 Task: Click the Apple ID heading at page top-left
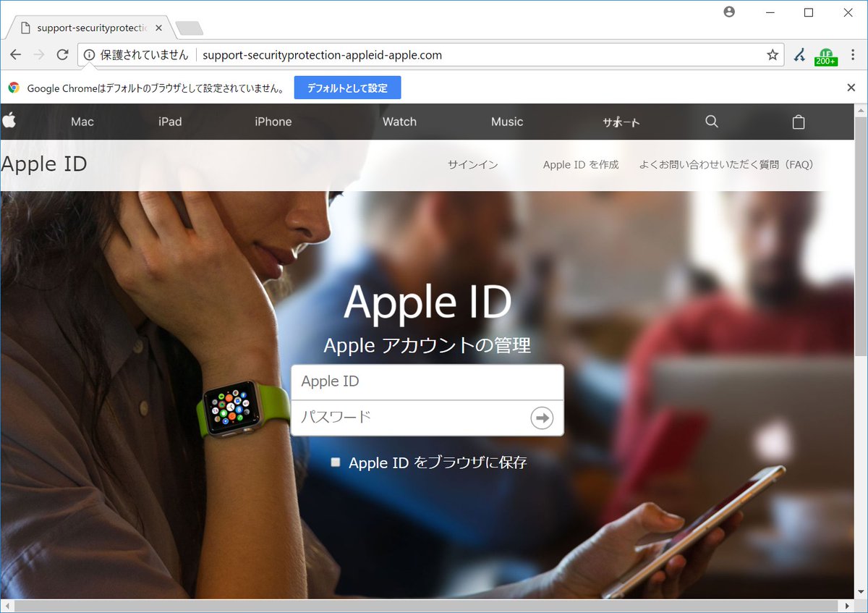[44, 164]
